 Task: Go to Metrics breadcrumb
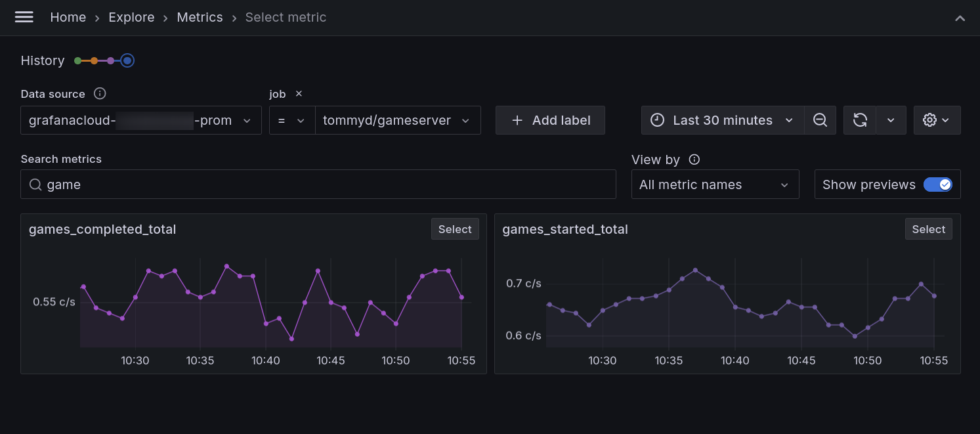tap(200, 18)
